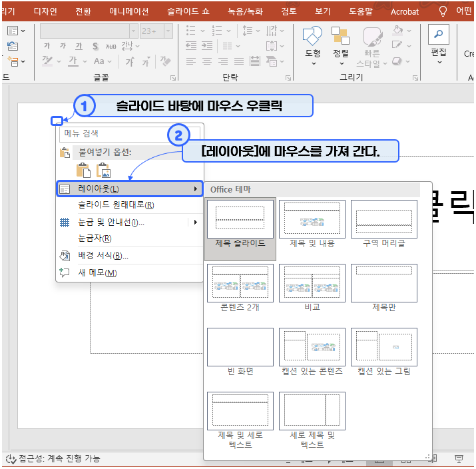Toggle italic 가 formatting

[63, 46]
